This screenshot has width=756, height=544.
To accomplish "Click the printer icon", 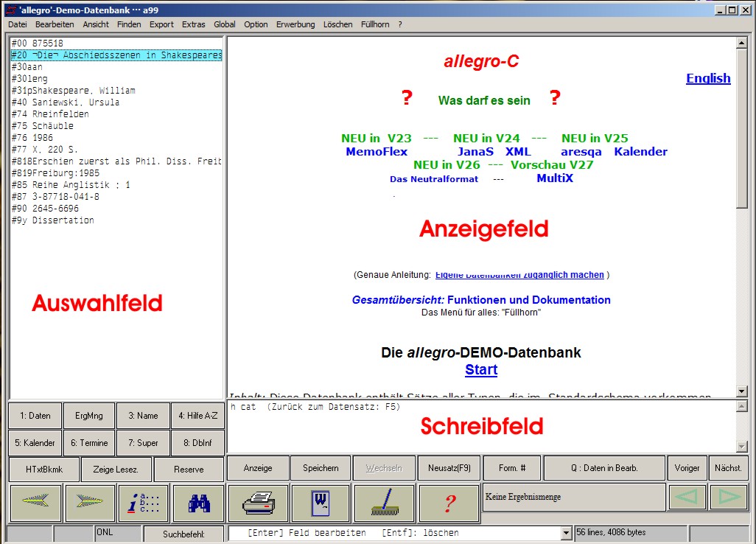I will coord(258,503).
